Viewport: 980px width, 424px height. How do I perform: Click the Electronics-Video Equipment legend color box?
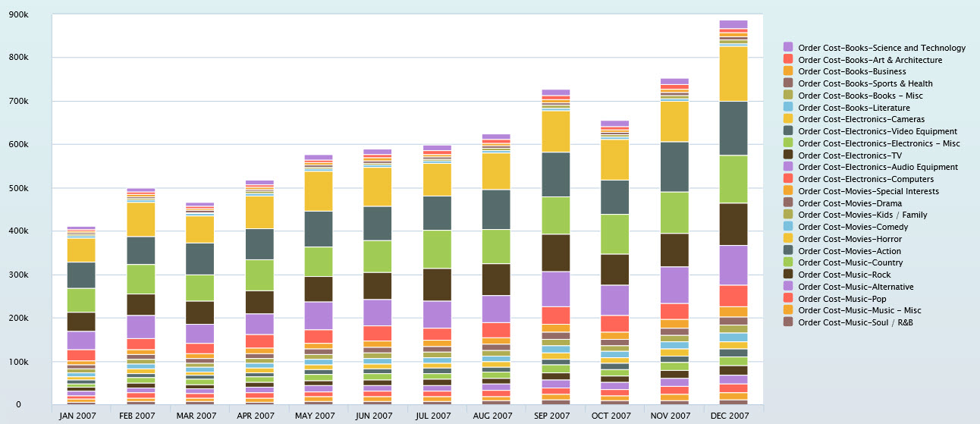[x=788, y=131]
